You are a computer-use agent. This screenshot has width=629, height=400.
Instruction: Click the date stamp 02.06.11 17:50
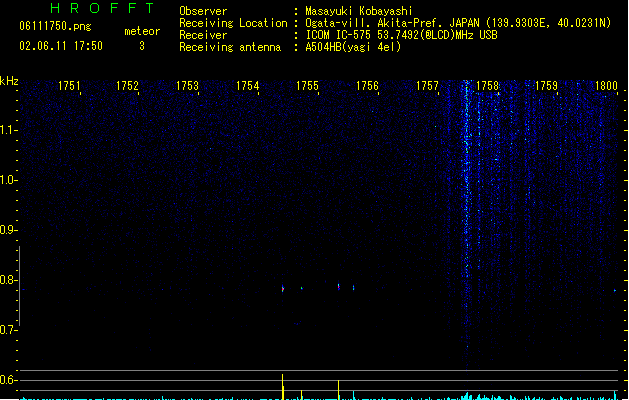(61, 46)
